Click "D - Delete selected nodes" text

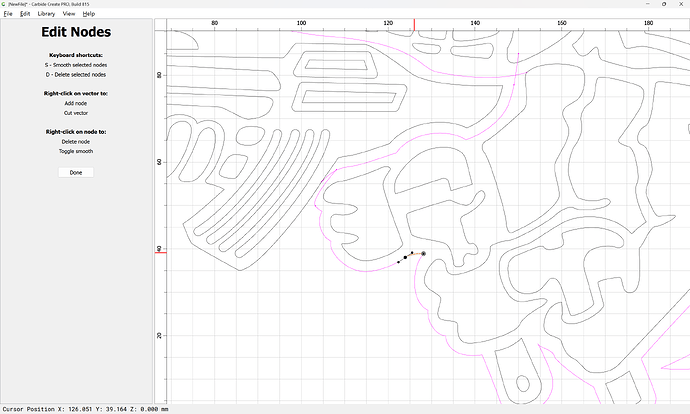(x=76, y=75)
